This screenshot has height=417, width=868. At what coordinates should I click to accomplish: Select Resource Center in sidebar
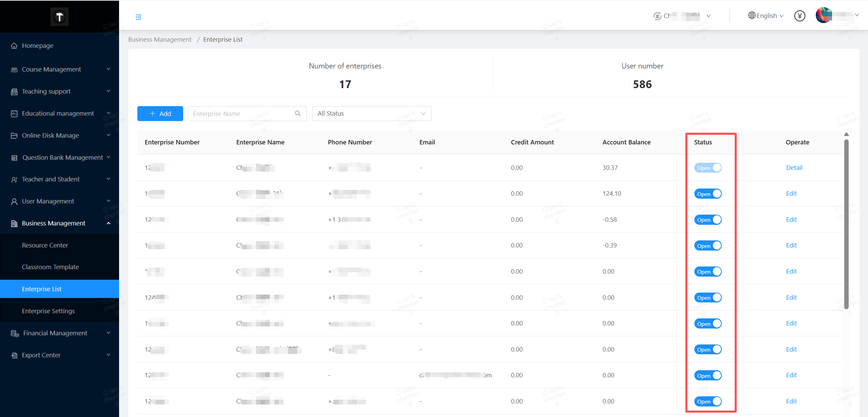coord(45,245)
